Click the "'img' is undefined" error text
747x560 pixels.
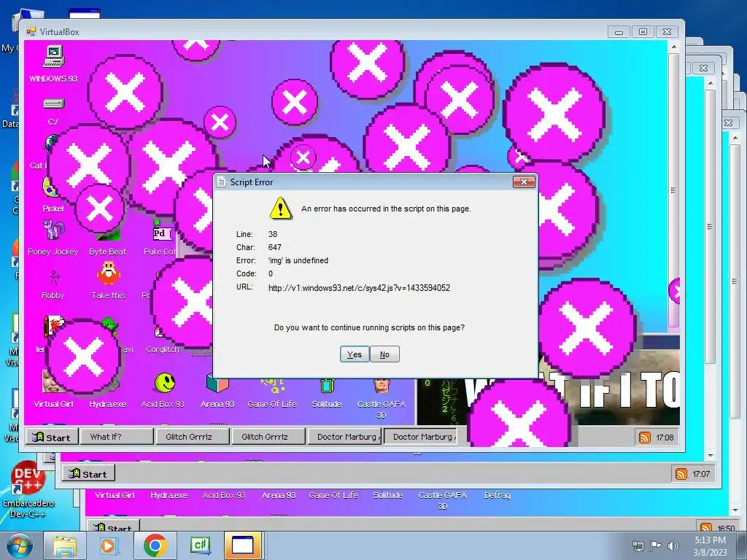(x=298, y=260)
